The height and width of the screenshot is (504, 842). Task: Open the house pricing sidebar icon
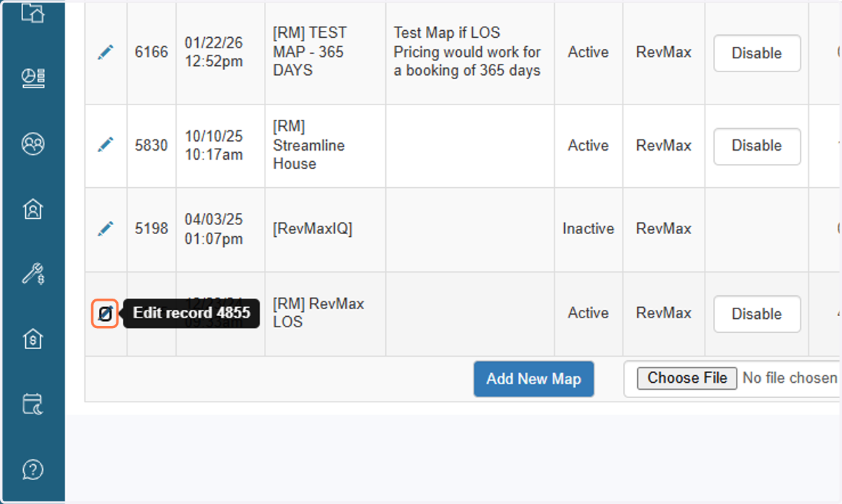click(x=33, y=339)
